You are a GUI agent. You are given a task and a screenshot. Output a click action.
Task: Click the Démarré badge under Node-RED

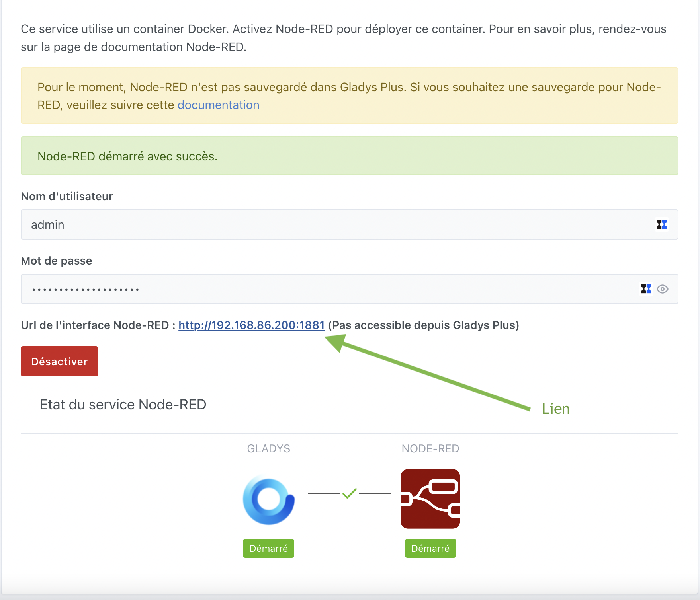pos(430,548)
